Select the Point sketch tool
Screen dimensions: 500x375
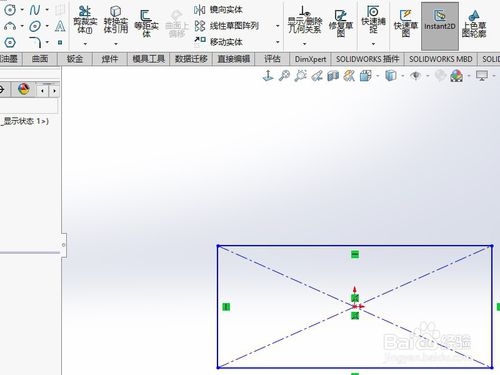coord(60,42)
